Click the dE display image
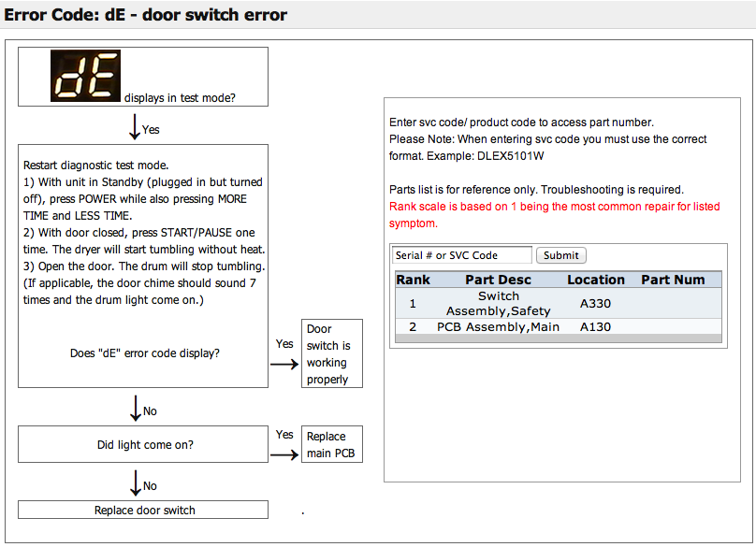Screen dimensions: 756x547 (x=85, y=76)
